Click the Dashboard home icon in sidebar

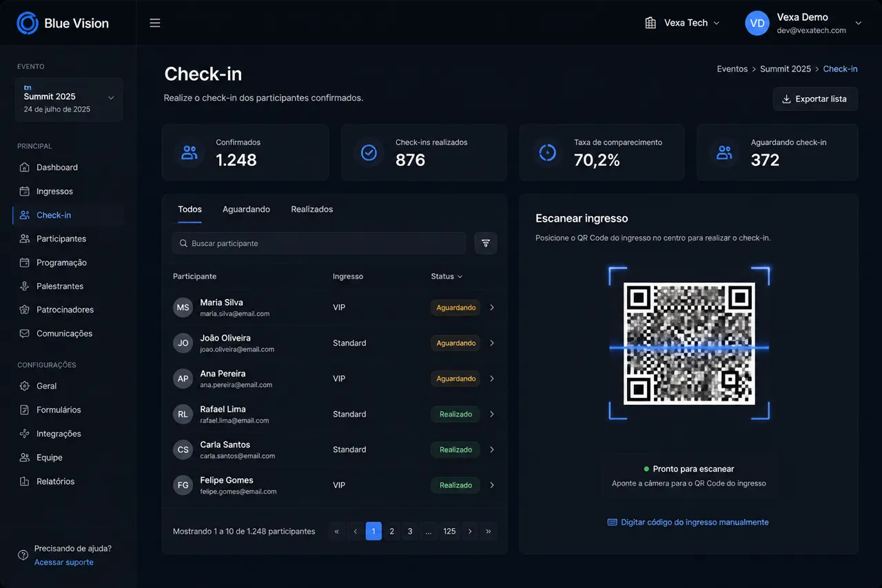coord(25,167)
